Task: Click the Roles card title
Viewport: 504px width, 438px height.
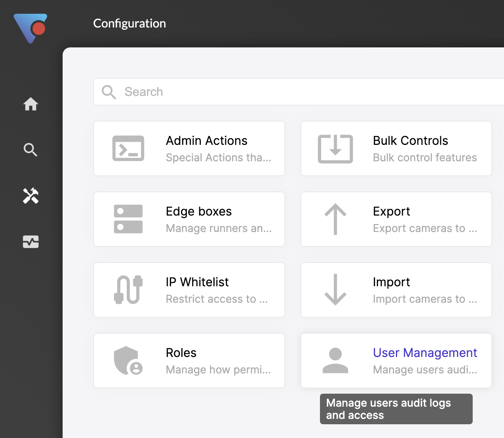Action: 181,353
